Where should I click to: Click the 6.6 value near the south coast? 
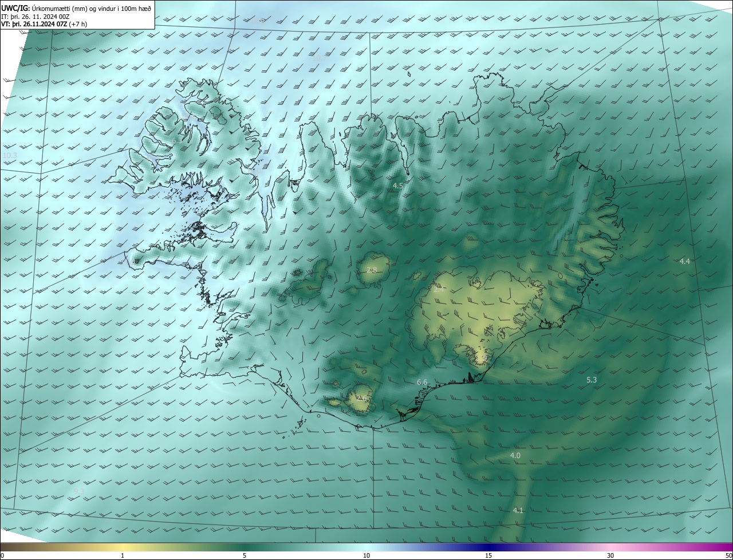point(422,382)
